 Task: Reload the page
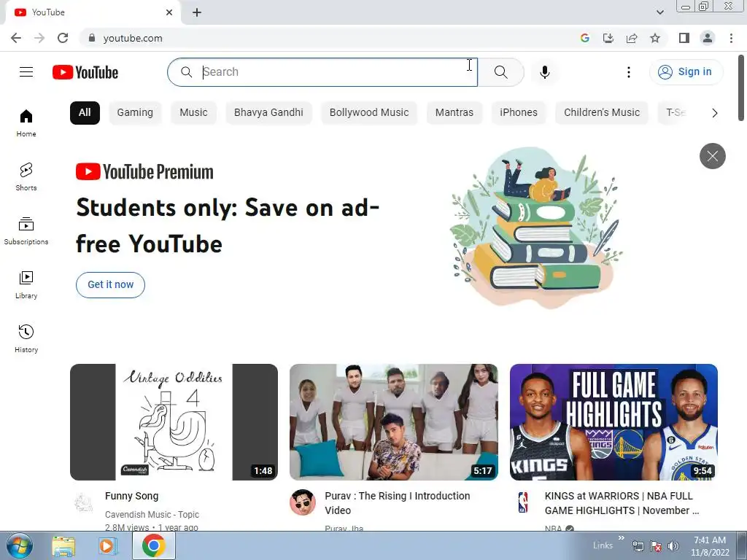coord(63,38)
